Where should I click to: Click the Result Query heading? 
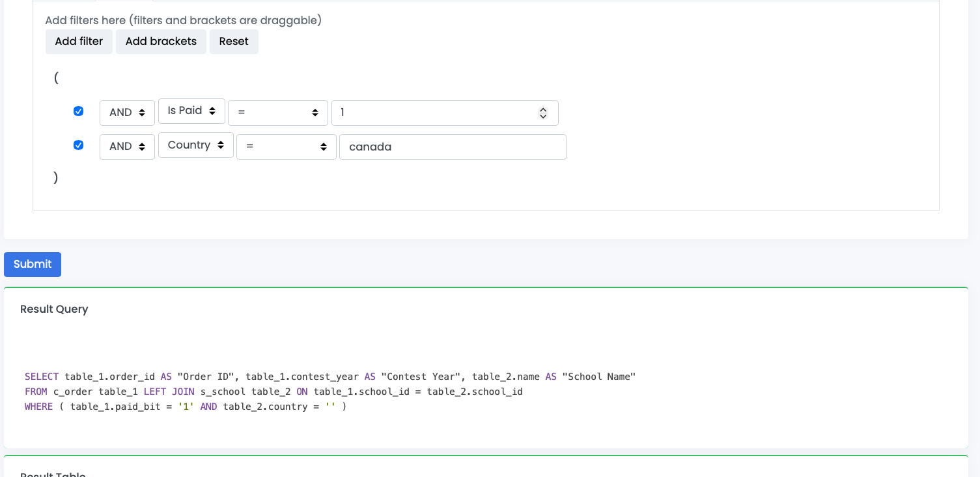click(x=54, y=310)
